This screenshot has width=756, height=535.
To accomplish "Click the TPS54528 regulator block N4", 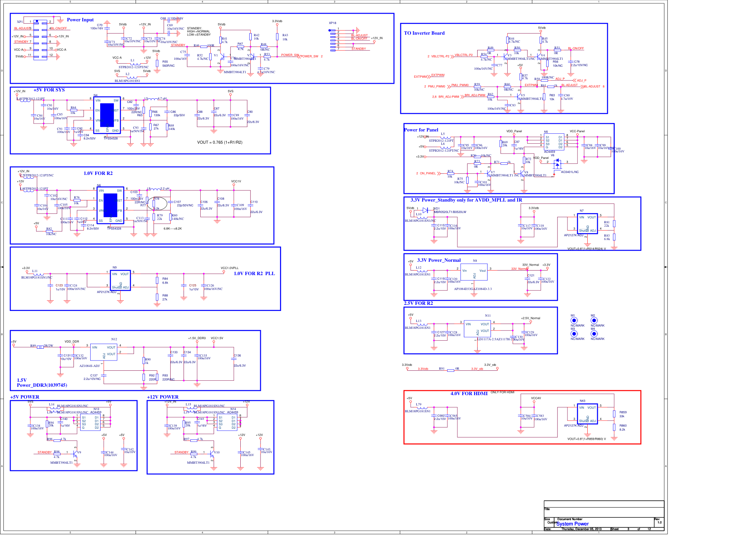I will pyautogui.click(x=107, y=115).
